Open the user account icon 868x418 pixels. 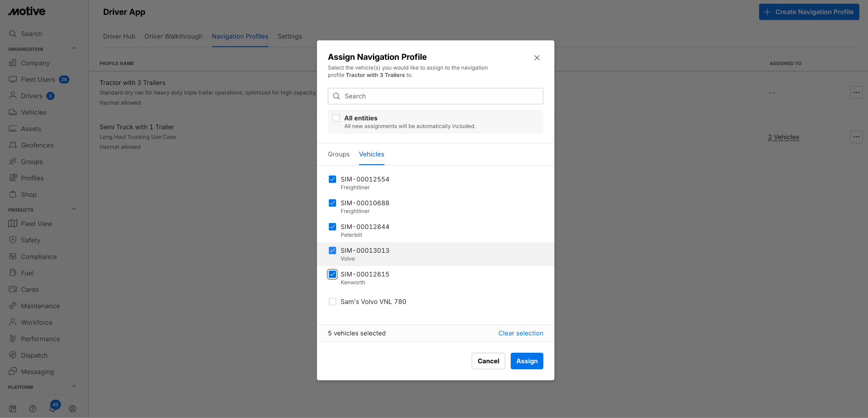click(x=72, y=409)
